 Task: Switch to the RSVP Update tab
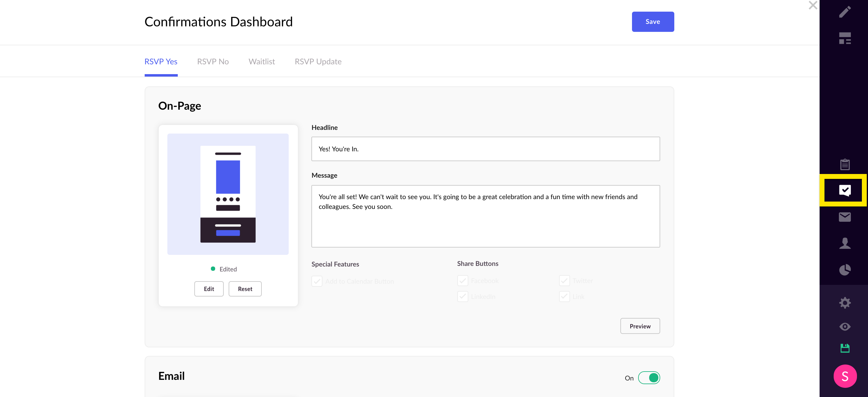tap(318, 62)
